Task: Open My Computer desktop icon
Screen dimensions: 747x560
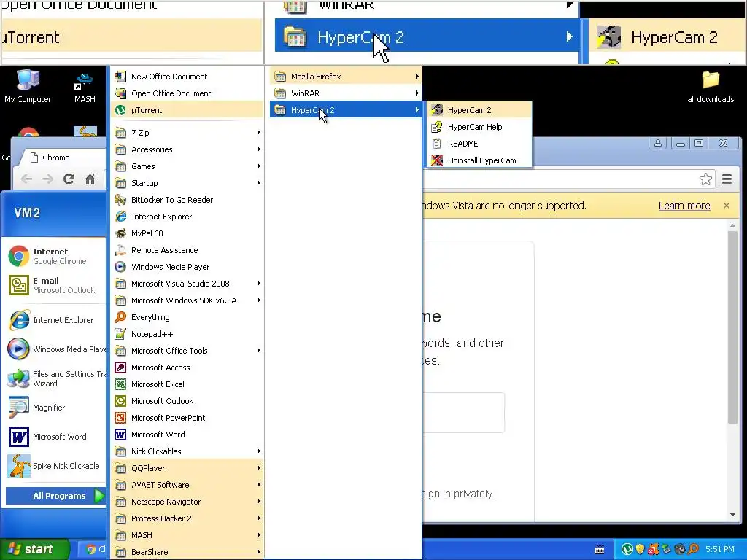Action: click(x=28, y=86)
